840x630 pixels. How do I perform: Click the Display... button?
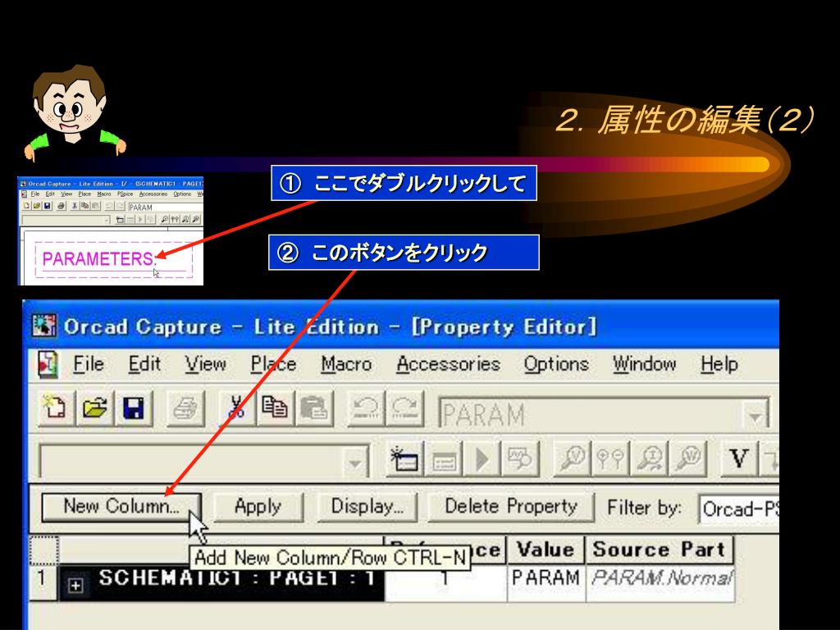click(x=367, y=507)
